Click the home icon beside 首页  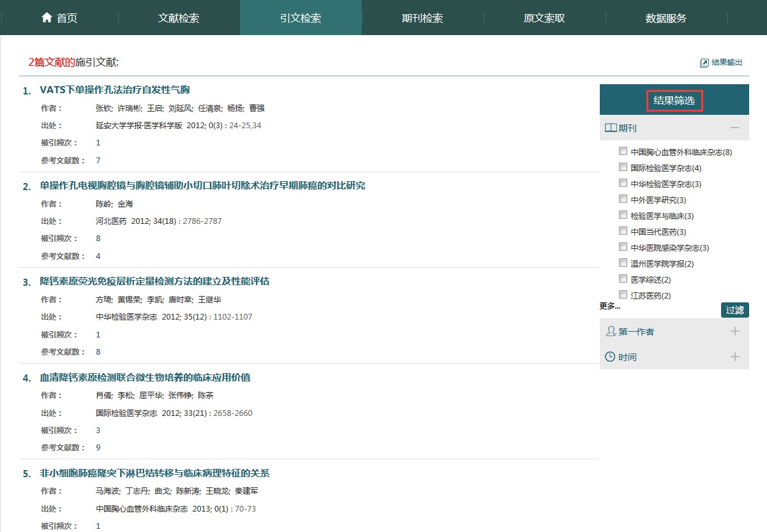(x=47, y=18)
